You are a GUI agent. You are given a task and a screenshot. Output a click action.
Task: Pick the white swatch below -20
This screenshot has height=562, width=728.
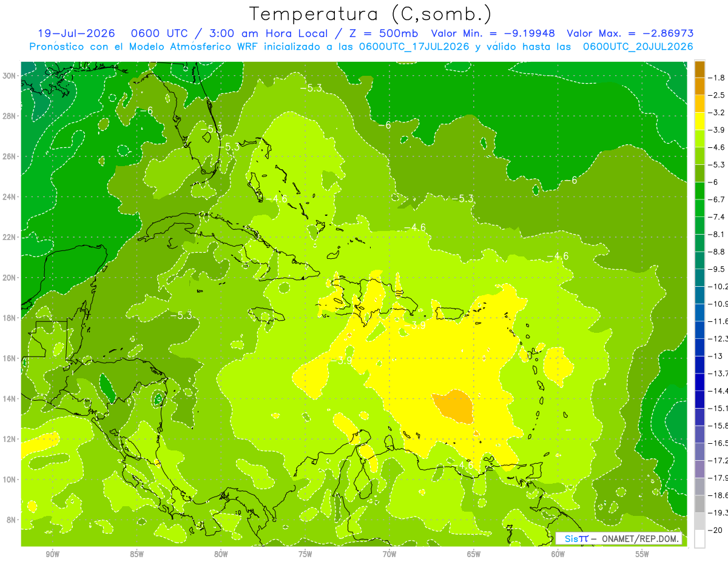[x=699, y=539]
